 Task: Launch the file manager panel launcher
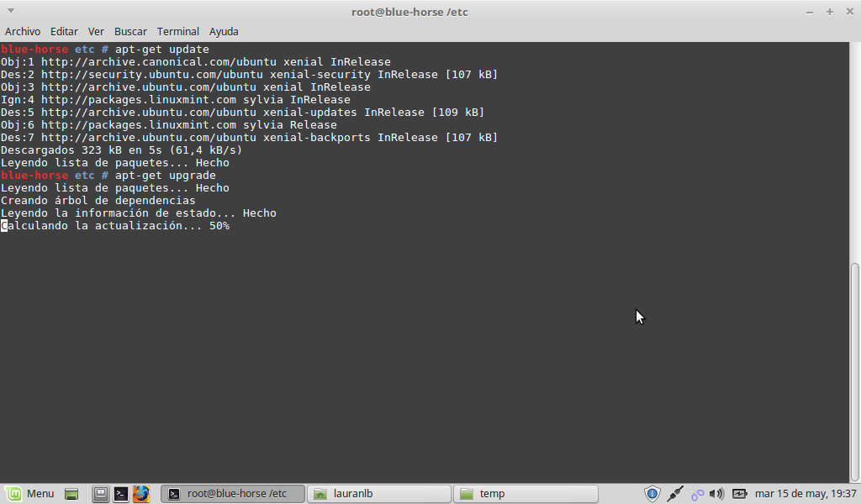(100, 494)
